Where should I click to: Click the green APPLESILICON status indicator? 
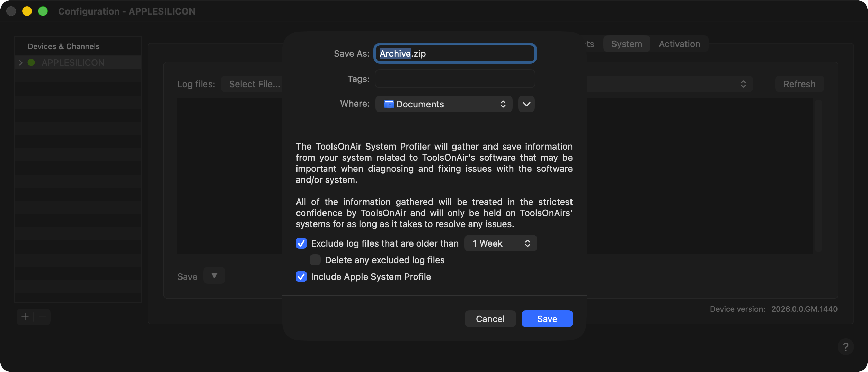[31, 62]
